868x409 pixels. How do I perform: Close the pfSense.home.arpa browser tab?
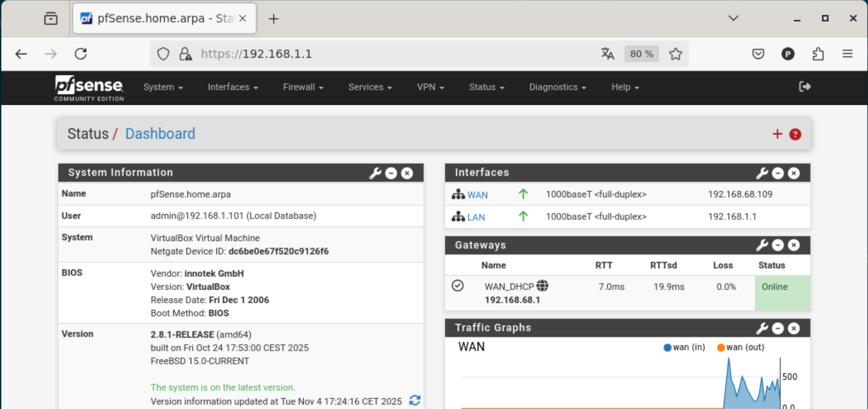[x=243, y=18]
